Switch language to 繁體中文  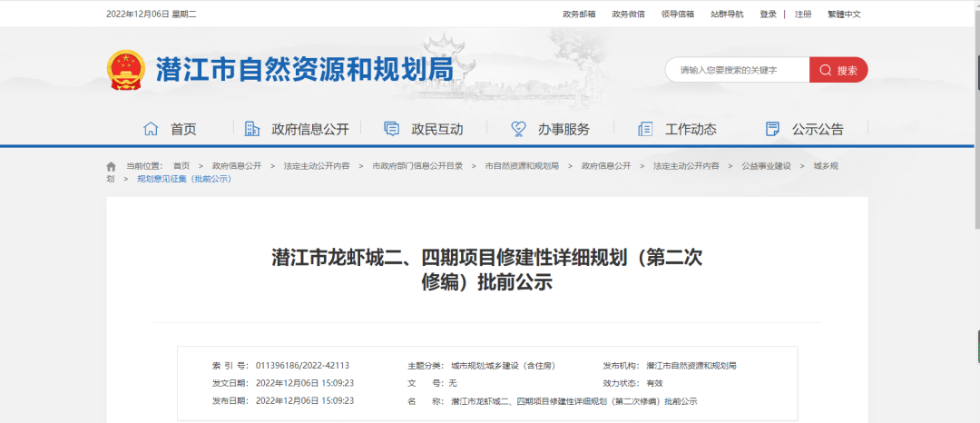[844, 14]
